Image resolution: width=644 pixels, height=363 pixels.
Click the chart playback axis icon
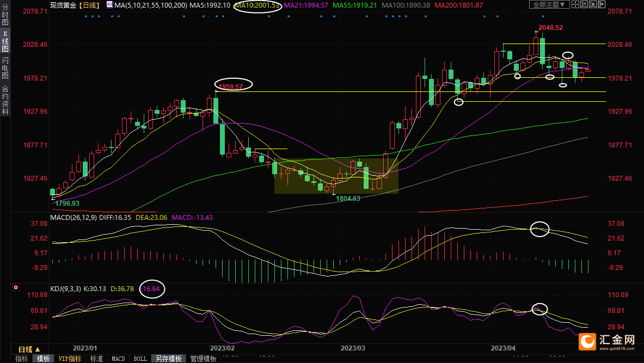593,4
